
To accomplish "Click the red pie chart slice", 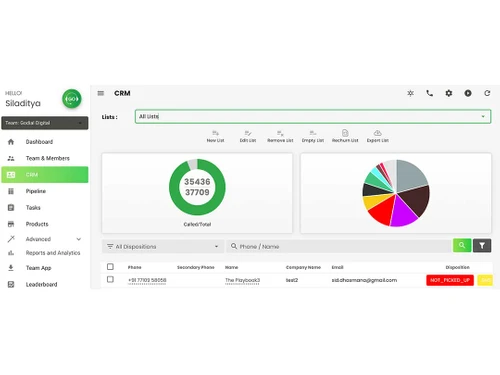I will [x=383, y=211].
